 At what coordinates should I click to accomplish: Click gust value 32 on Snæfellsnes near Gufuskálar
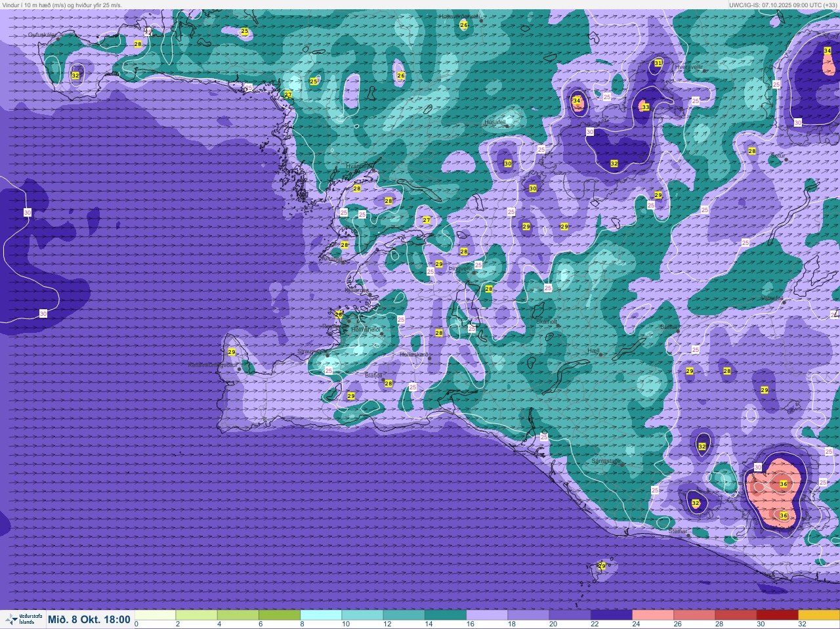coord(75,76)
